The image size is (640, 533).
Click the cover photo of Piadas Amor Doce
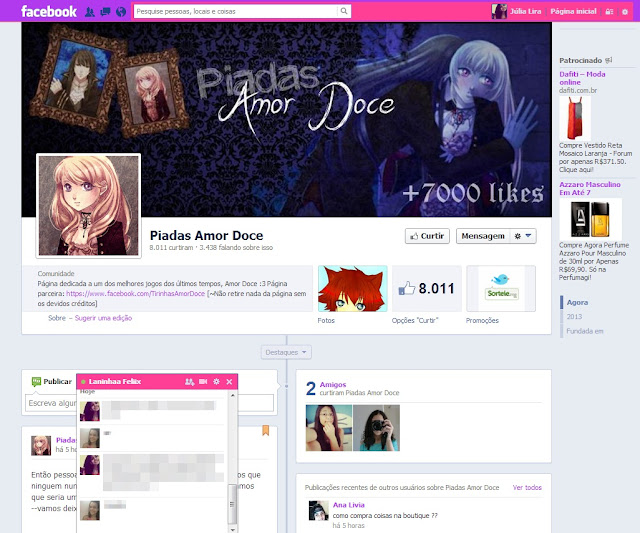click(x=287, y=119)
